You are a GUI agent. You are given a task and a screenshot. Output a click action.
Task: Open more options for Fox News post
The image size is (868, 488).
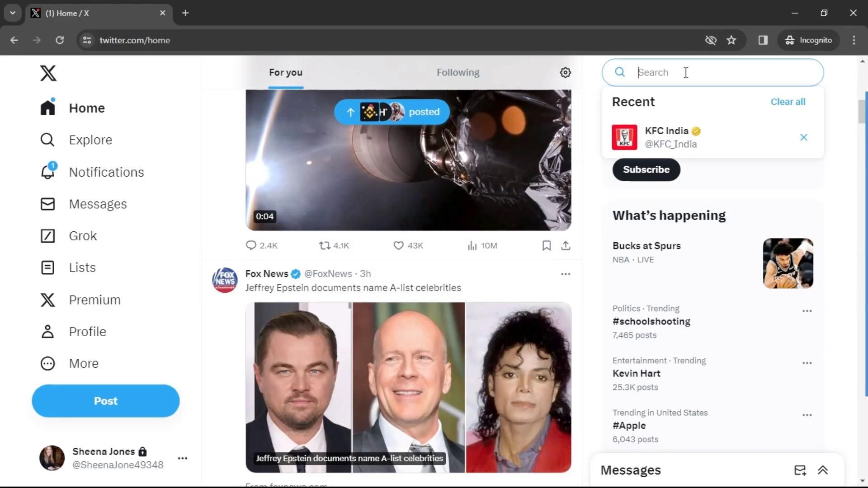[565, 274]
